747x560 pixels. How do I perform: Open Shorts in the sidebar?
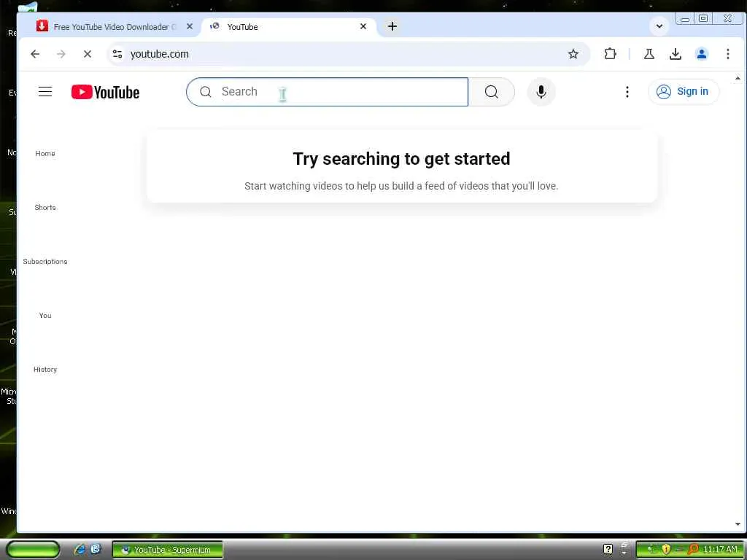point(45,207)
